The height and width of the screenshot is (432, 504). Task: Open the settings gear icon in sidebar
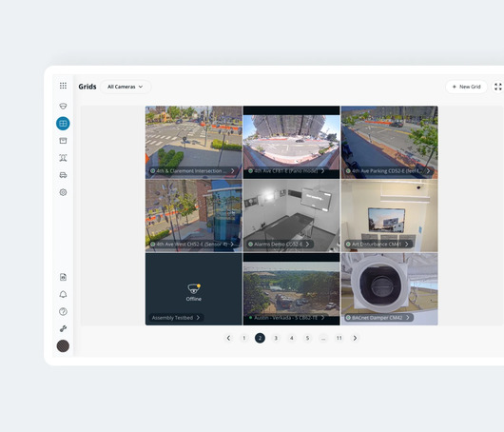63,192
